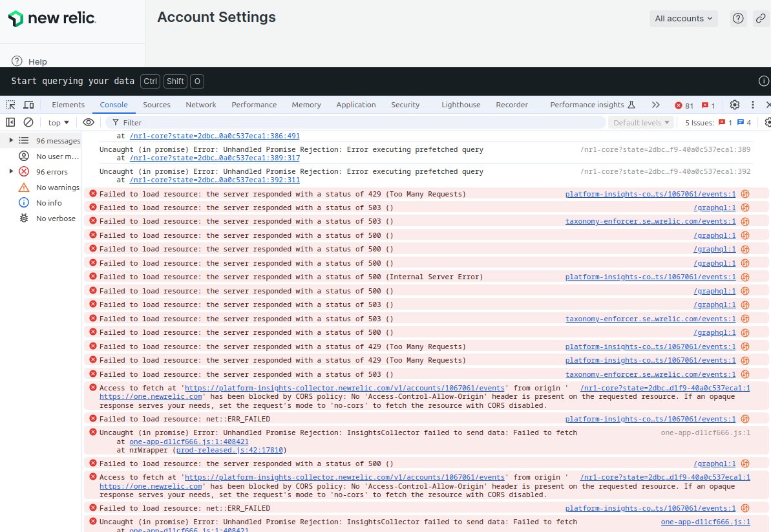Open one-app-d11cf666.js:1 source link at bottom
Image resolution: width=771 pixels, height=532 pixels.
(705, 522)
